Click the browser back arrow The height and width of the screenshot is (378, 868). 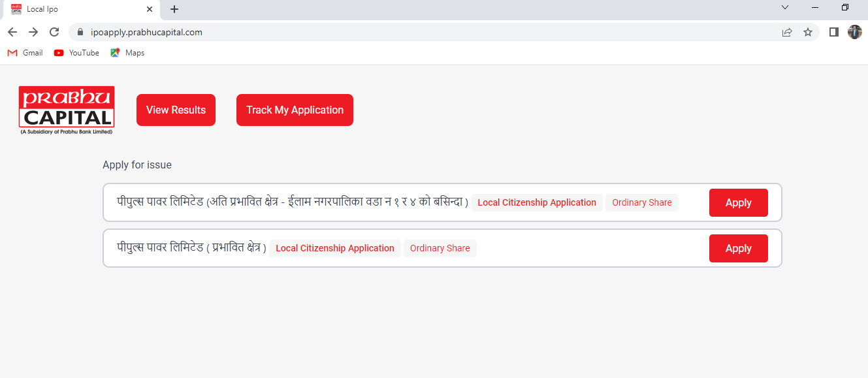click(x=12, y=32)
